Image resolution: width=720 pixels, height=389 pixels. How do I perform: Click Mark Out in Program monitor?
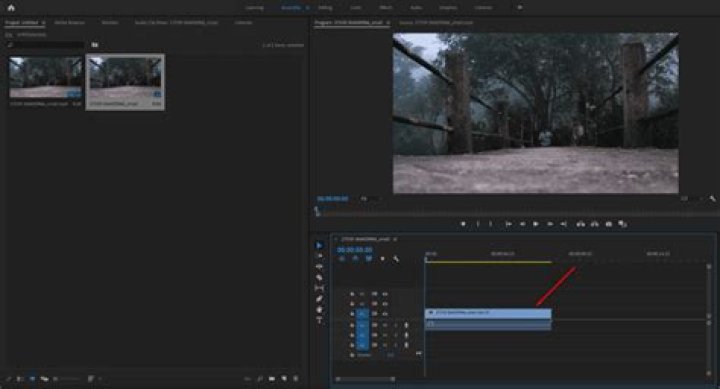point(491,224)
